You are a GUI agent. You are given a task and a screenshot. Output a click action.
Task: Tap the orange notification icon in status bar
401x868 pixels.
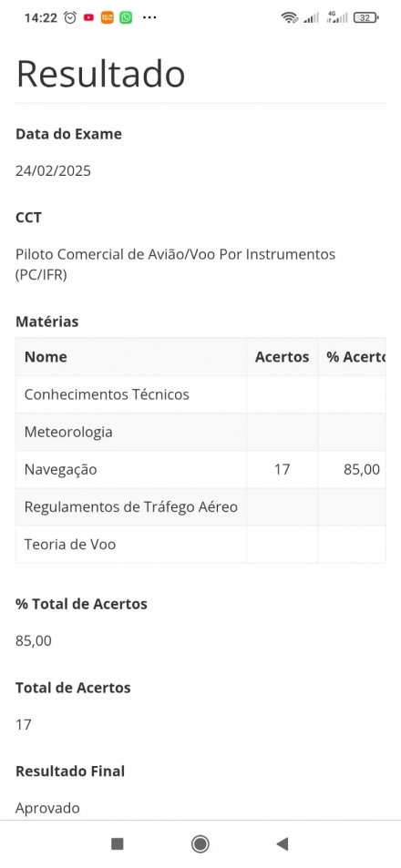(x=107, y=17)
